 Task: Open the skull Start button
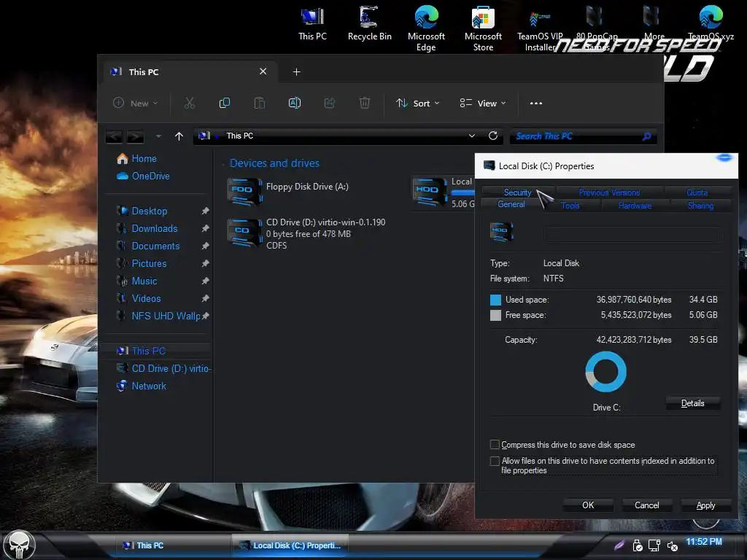coord(19,545)
